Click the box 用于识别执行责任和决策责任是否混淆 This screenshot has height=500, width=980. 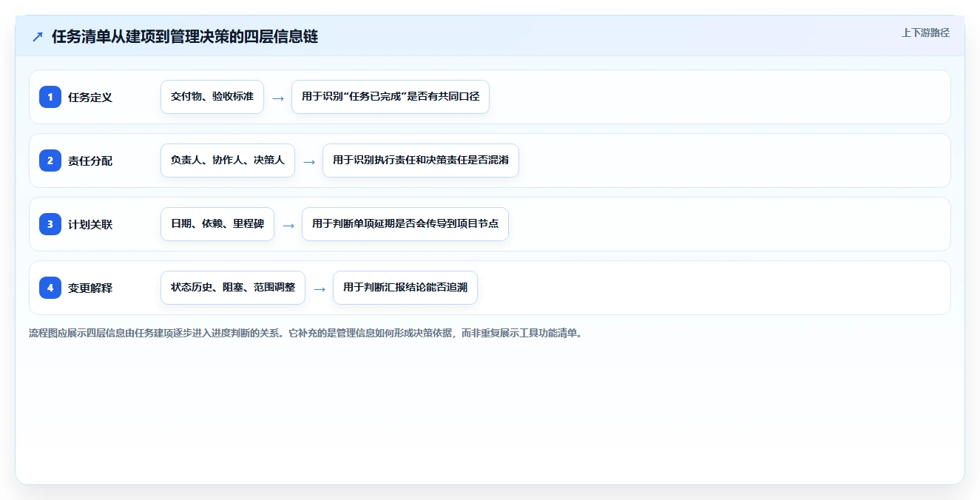click(x=421, y=161)
